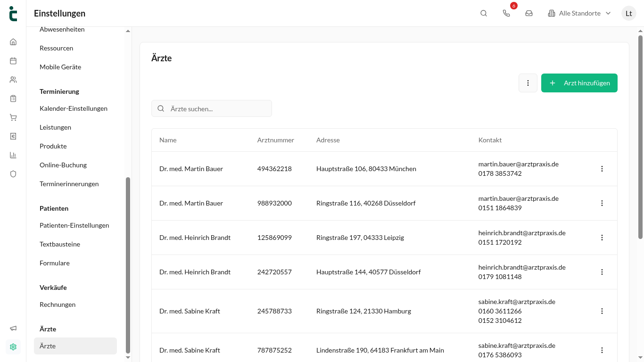This screenshot has height=362, width=644.
Task: Click the Adresse column header
Action: click(328, 140)
